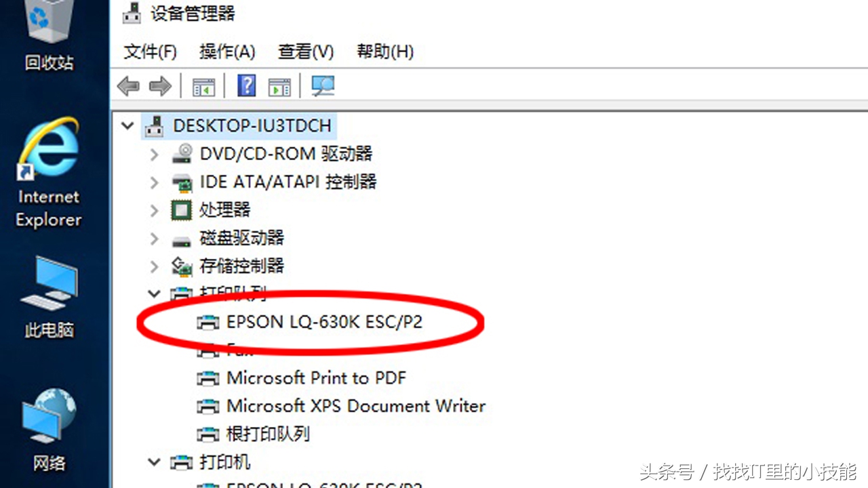The image size is (868, 488).
Task: Click the Back arrow toolbar icon
Action: pyautogui.click(x=128, y=86)
